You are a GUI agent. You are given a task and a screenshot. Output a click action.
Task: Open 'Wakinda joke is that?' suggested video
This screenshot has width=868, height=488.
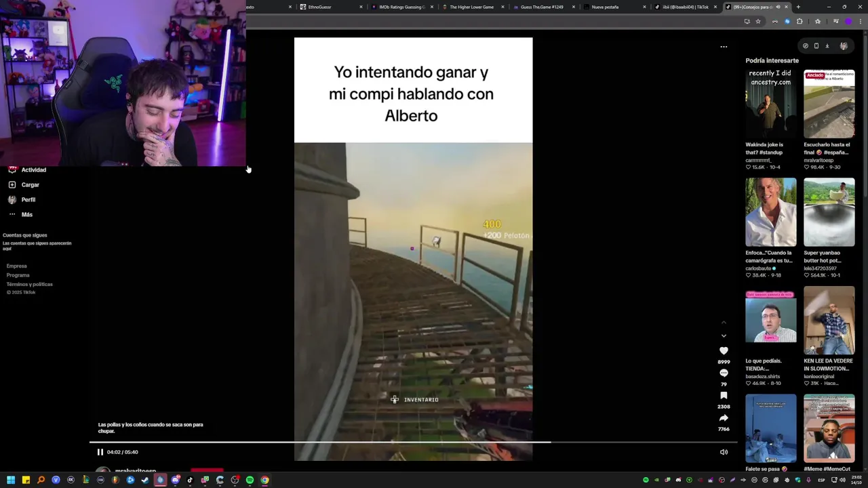[x=771, y=103]
